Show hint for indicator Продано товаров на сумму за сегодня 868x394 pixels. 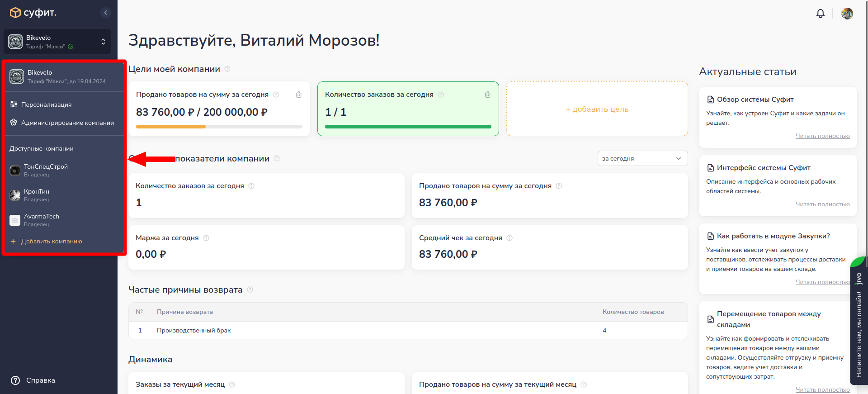pyautogui.click(x=559, y=186)
